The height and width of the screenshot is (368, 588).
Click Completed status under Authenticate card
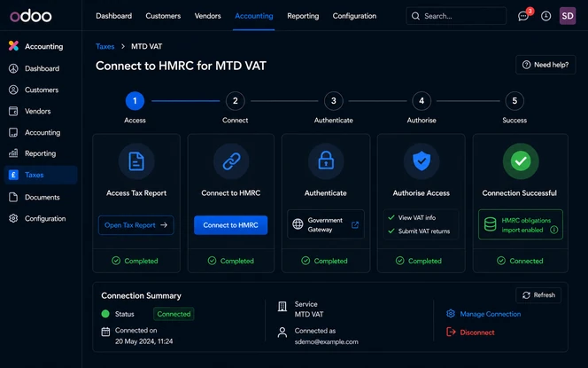[x=325, y=261]
